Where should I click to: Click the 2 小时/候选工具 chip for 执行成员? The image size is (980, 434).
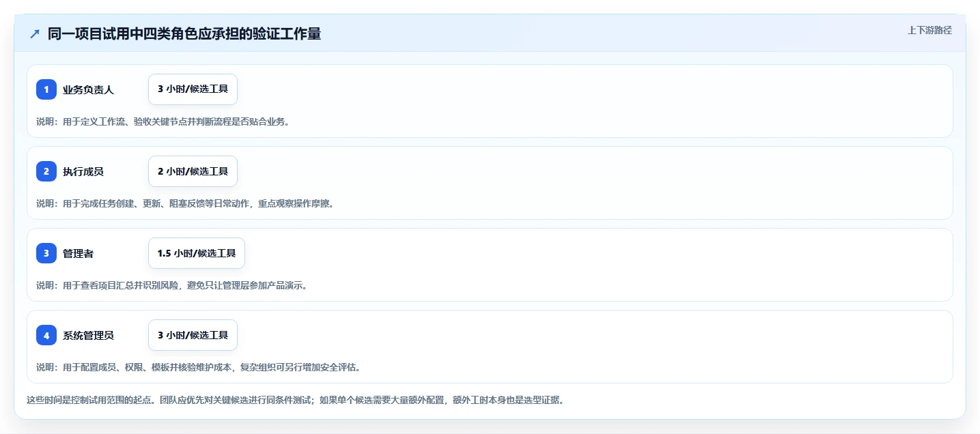(193, 171)
